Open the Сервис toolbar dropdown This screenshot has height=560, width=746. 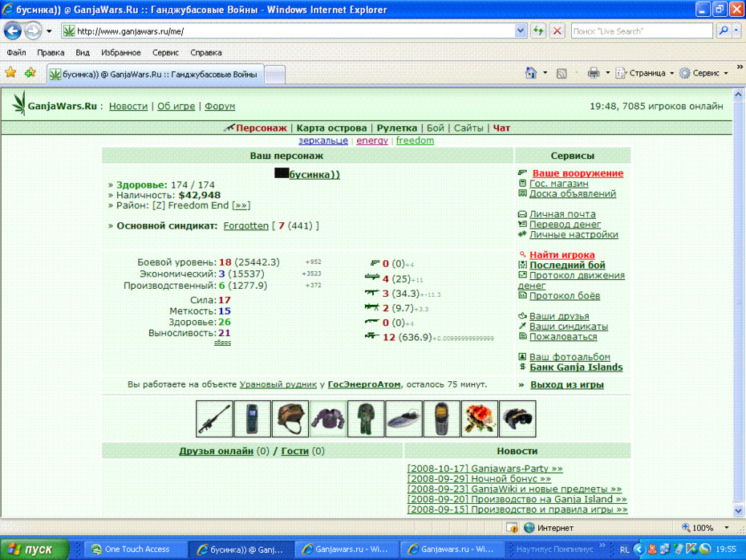704,73
